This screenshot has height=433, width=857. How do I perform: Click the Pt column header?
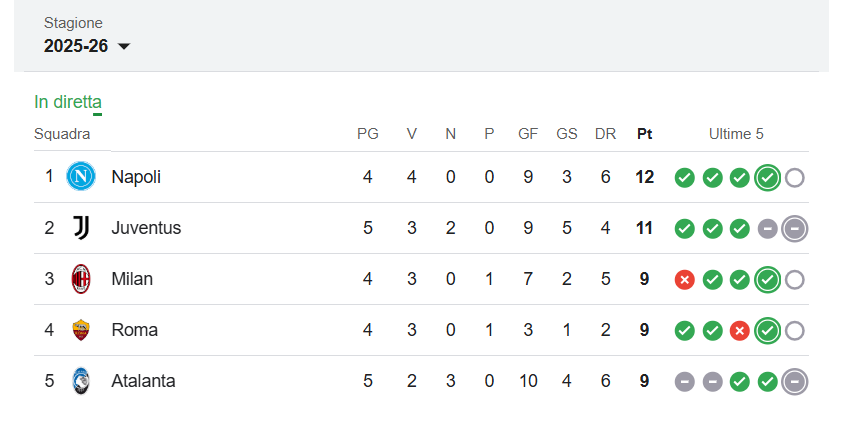click(644, 134)
